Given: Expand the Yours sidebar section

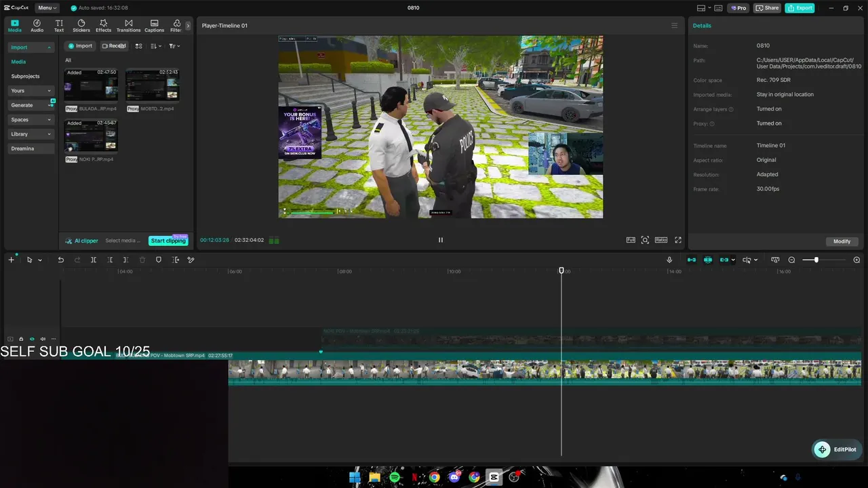Looking at the screenshot, I should click(x=31, y=91).
